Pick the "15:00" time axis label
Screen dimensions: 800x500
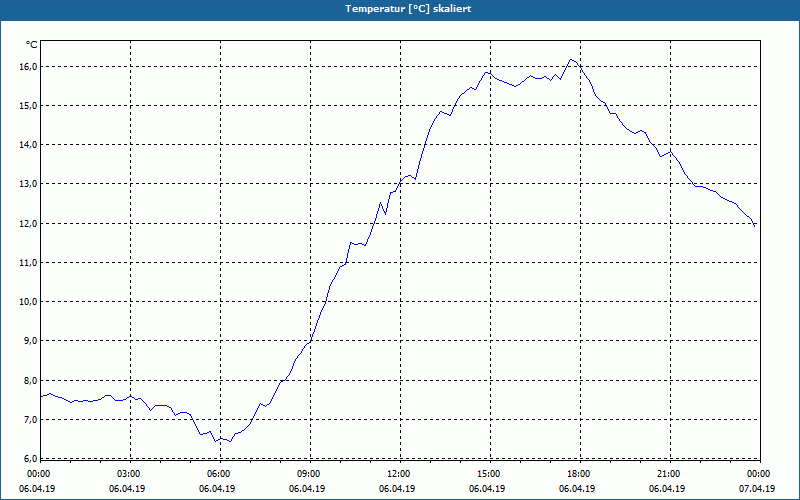click(x=489, y=474)
